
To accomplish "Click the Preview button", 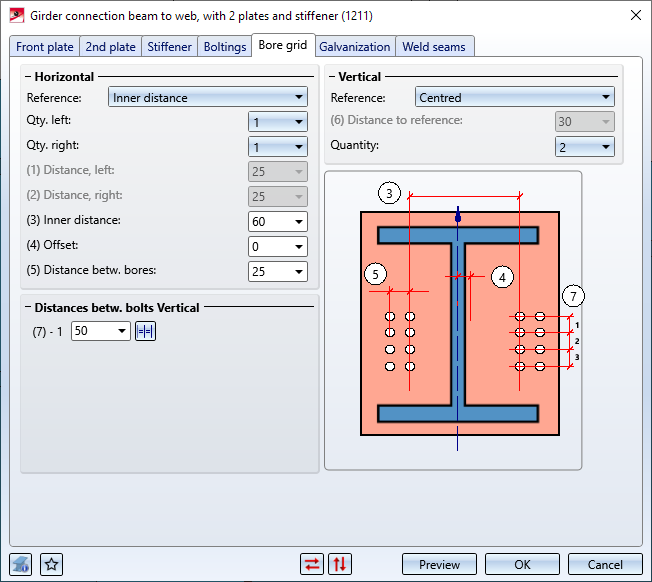I will [439, 564].
